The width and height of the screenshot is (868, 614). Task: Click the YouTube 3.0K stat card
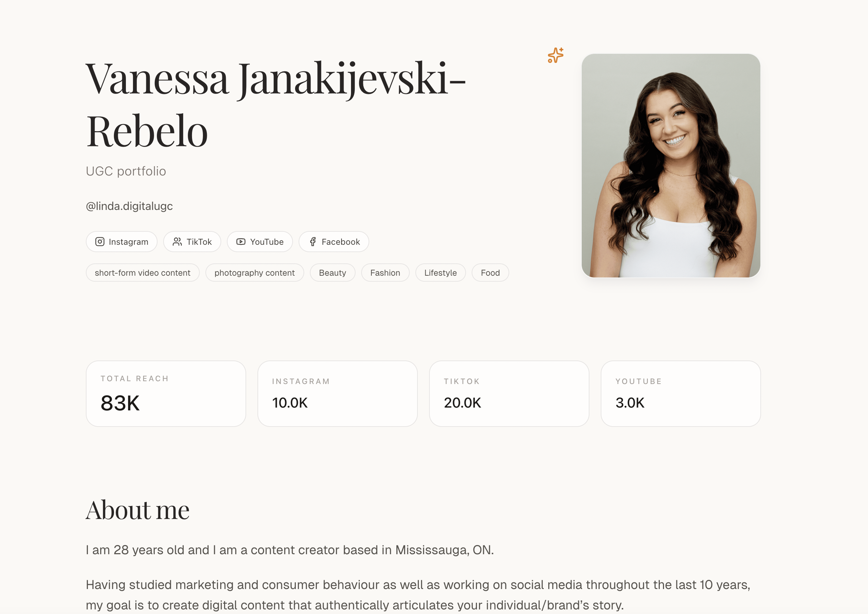(x=681, y=394)
